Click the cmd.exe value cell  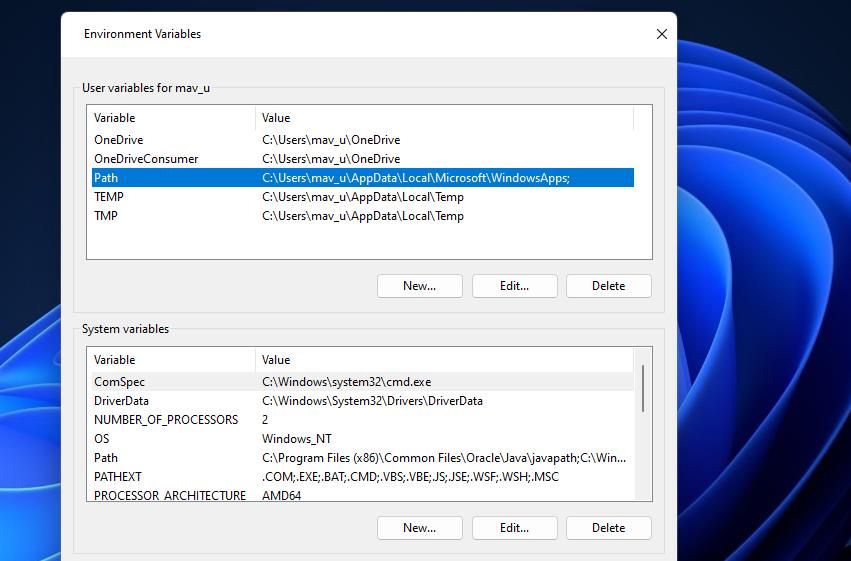click(346, 382)
